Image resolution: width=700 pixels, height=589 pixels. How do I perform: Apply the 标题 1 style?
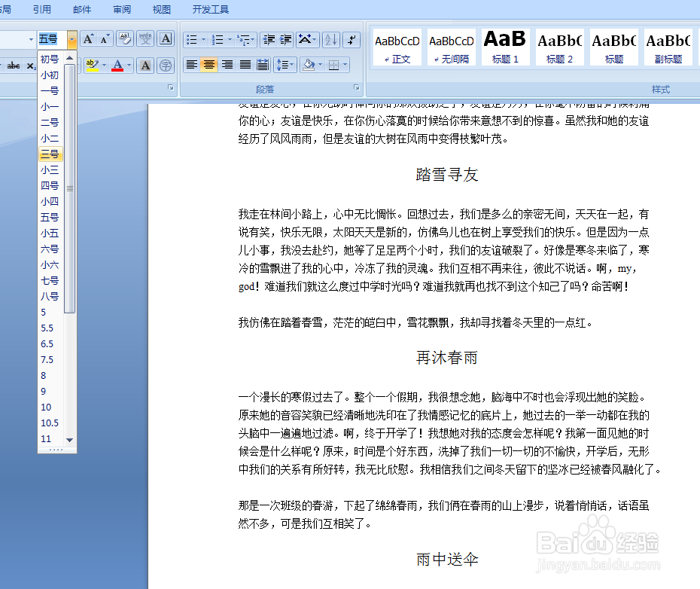coord(505,47)
